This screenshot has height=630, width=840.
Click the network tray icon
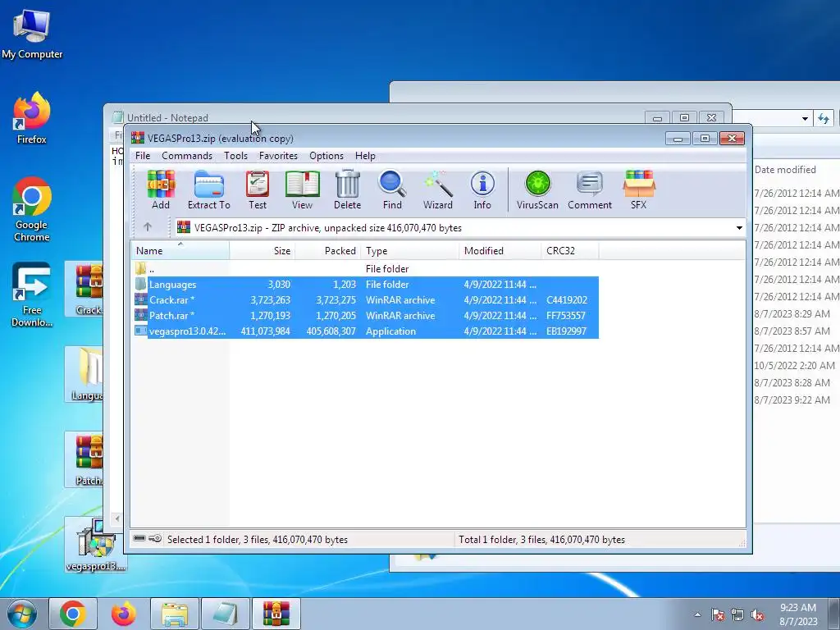point(737,614)
